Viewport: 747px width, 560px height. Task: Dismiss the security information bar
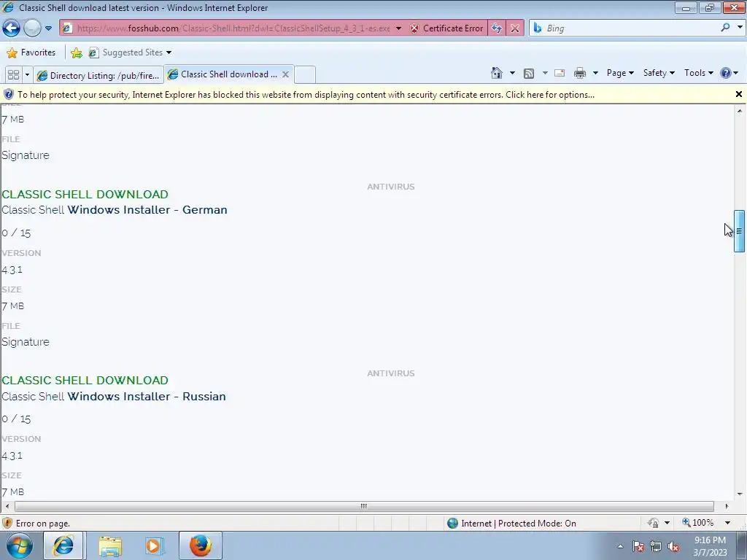coord(739,94)
